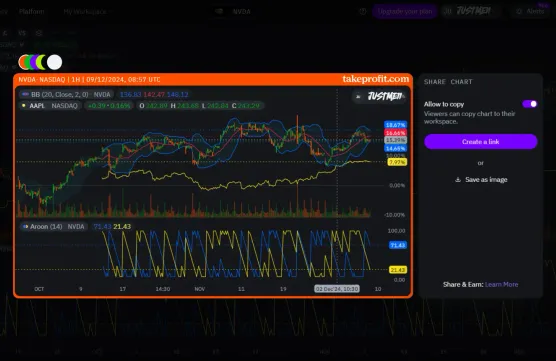Click the 7.97% yellow price scale label
556x361 pixels.
tap(397, 162)
